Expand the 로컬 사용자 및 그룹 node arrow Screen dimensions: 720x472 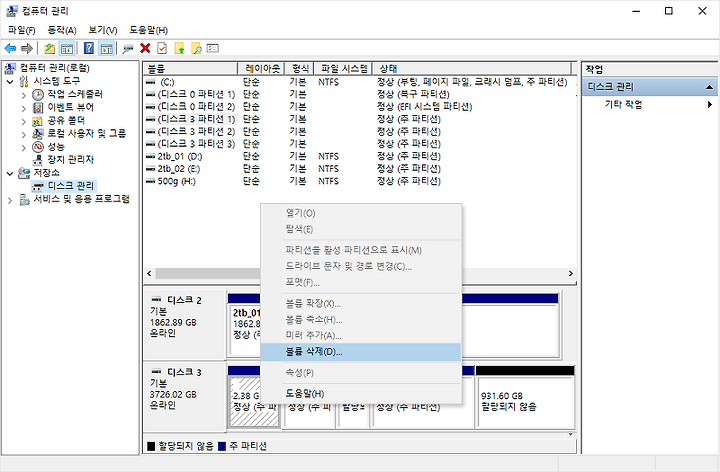point(23,134)
